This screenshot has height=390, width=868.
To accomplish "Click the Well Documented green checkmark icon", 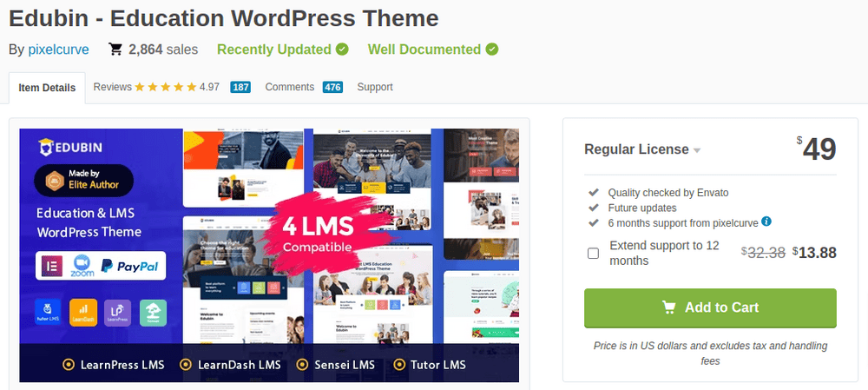I will [492, 50].
